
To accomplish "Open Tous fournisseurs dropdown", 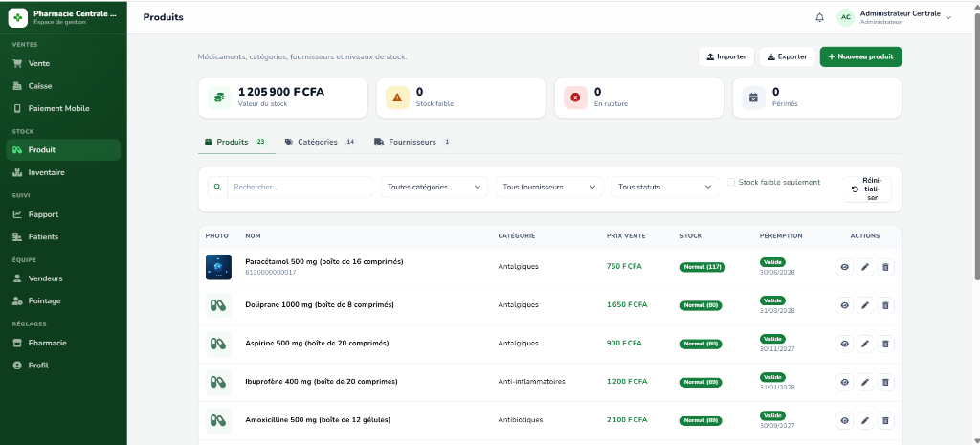I will 550,187.
